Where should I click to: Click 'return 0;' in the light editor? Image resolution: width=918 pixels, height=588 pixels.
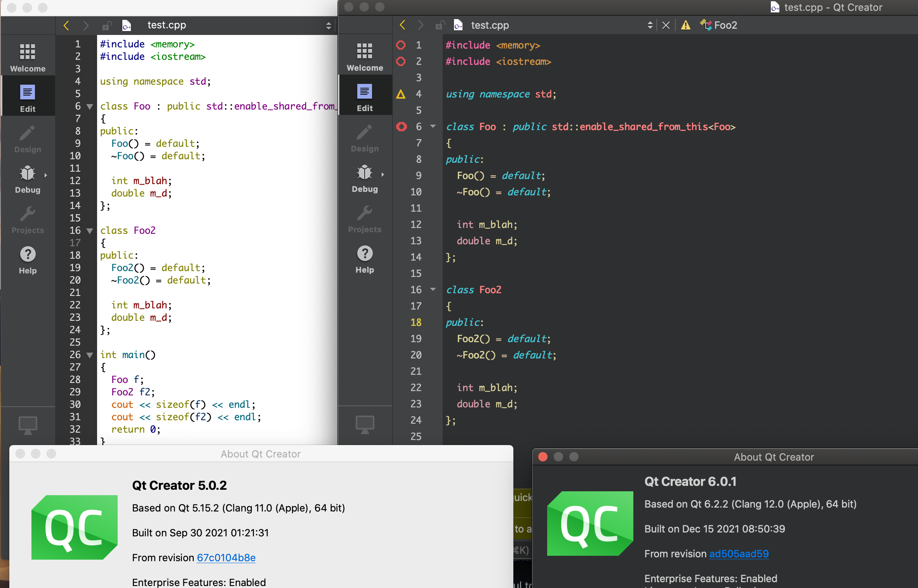click(136, 430)
